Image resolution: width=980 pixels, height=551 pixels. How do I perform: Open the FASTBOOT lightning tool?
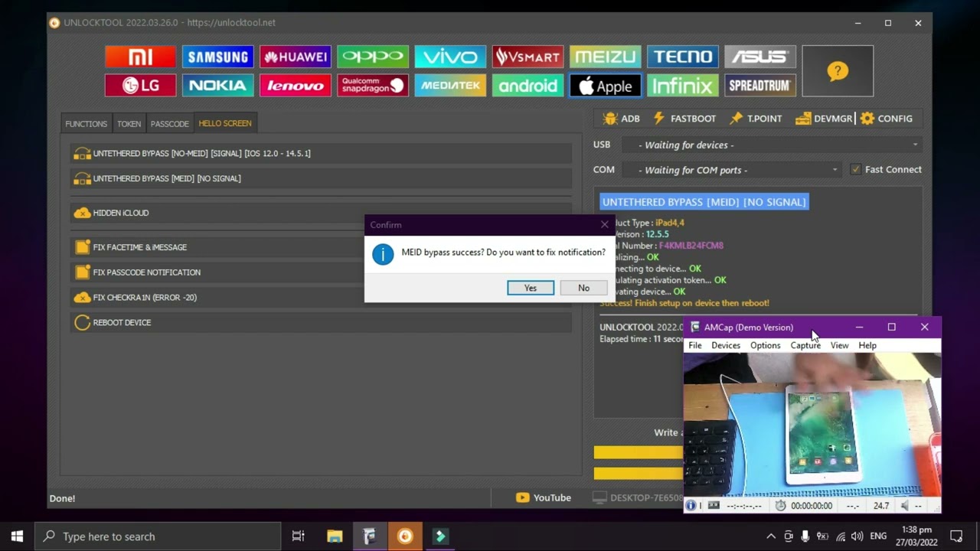pyautogui.click(x=684, y=119)
